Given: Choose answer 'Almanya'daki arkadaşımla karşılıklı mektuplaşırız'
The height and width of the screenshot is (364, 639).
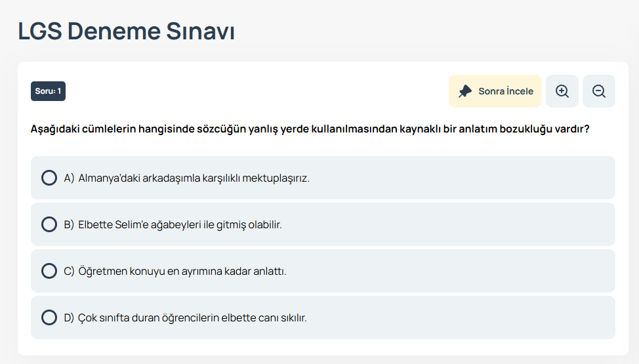Looking at the screenshot, I should pyautogui.click(x=194, y=178).
